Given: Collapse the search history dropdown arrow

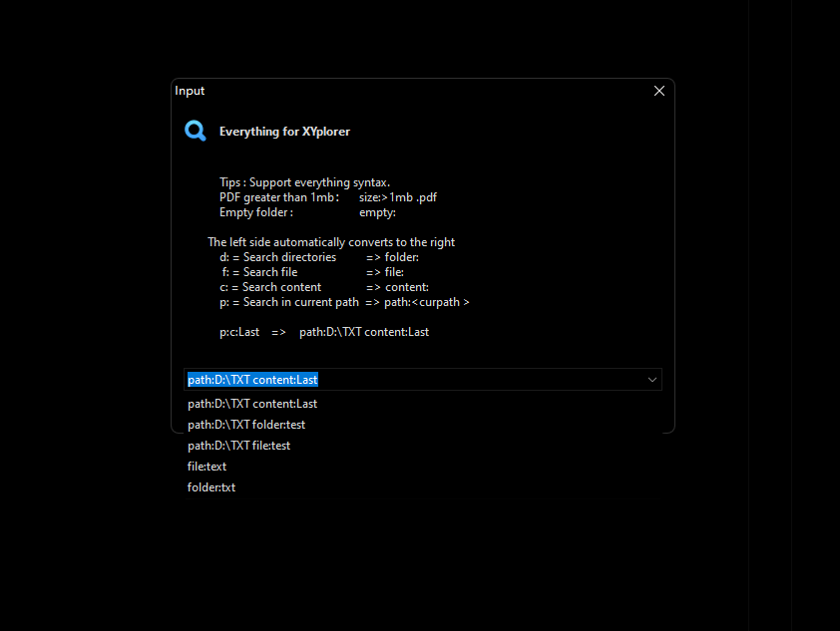Looking at the screenshot, I should click(652, 380).
